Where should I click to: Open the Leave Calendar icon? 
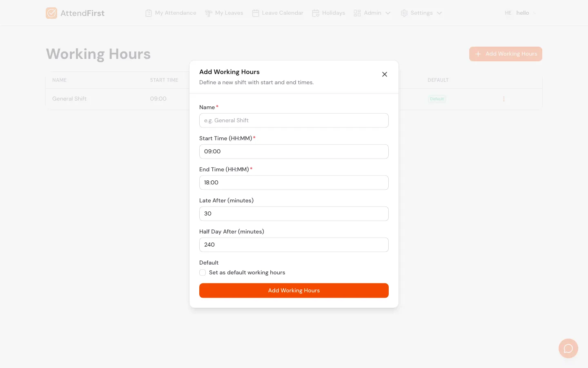[256, 13]
